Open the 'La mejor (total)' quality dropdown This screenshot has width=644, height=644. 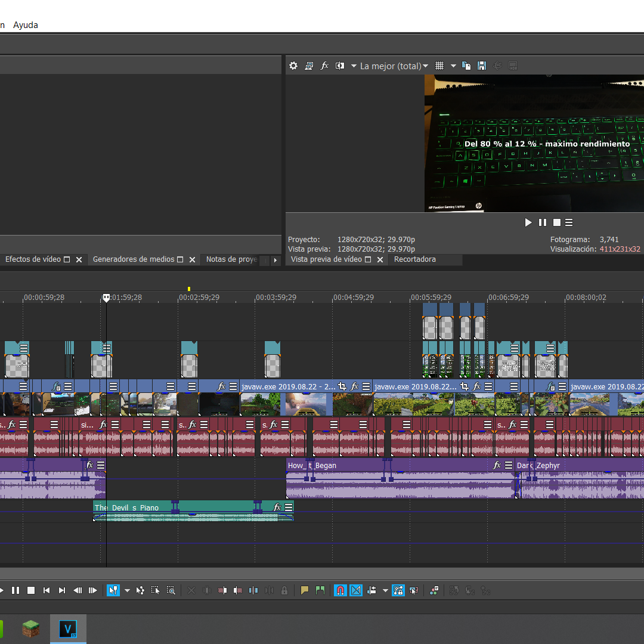pos(394,66)
